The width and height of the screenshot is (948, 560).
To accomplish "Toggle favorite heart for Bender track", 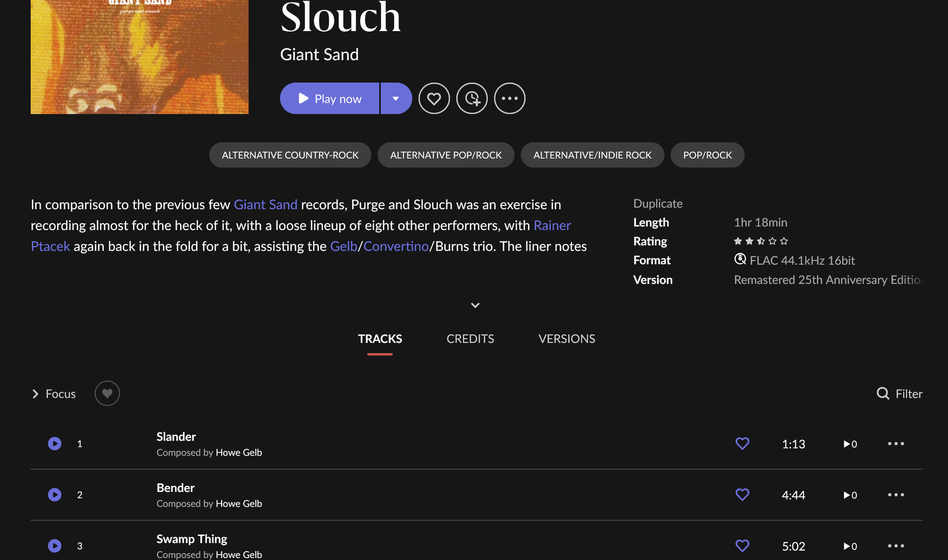I will 742,495.
